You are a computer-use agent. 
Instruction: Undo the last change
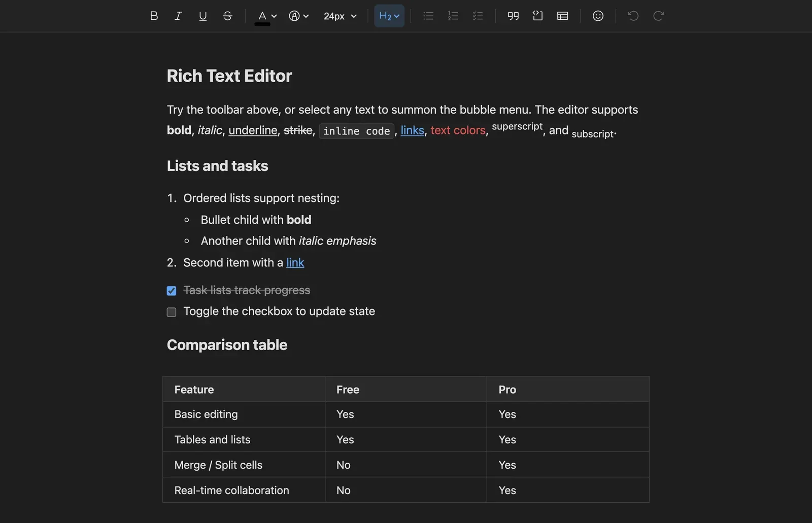633,16
